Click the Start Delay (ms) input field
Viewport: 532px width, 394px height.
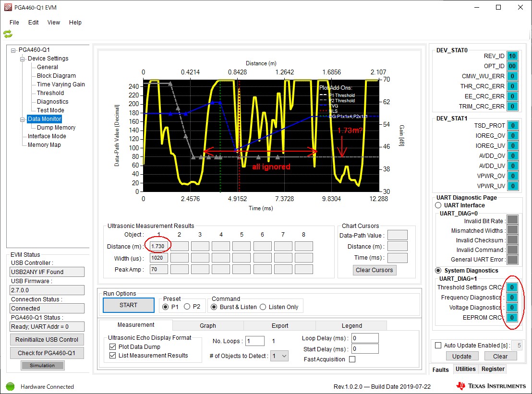(365, 349)
